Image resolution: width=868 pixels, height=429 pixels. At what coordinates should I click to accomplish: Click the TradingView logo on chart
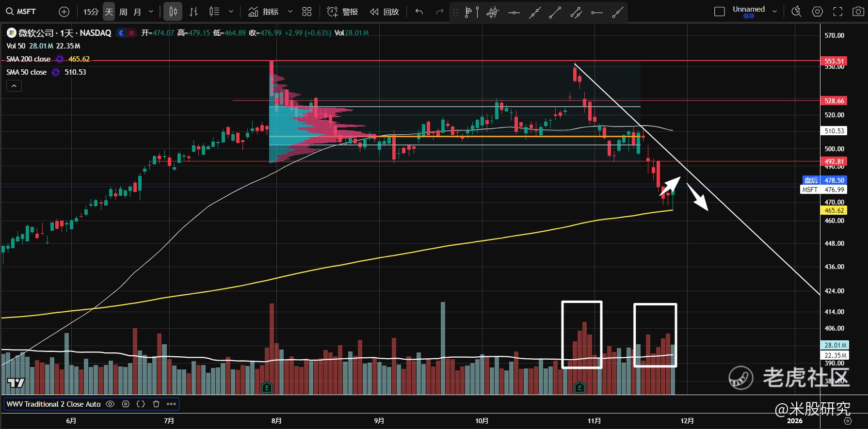pos(16,383)
